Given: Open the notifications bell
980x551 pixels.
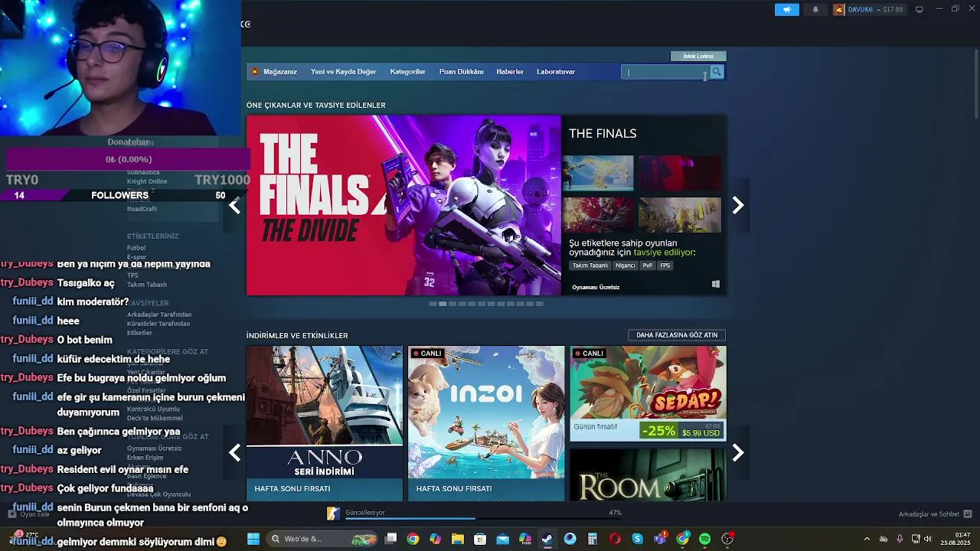Looking at the screenshot, I should (x=815, y=9).
